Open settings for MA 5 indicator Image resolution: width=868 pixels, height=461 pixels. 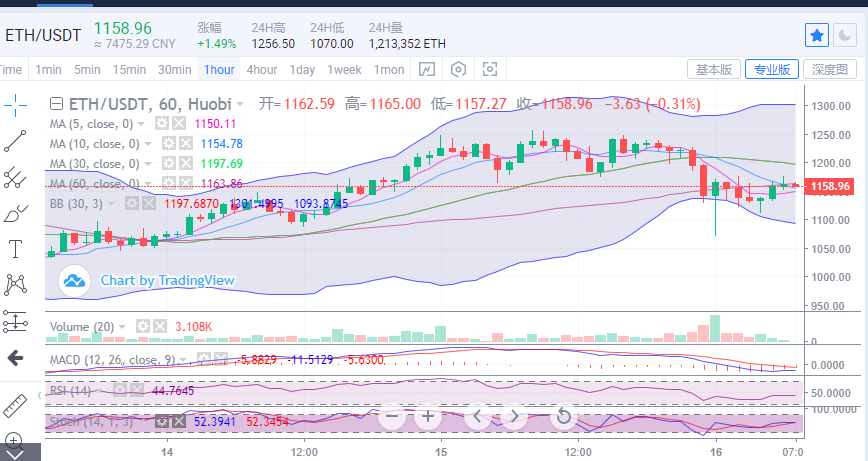tap(161, 123)
